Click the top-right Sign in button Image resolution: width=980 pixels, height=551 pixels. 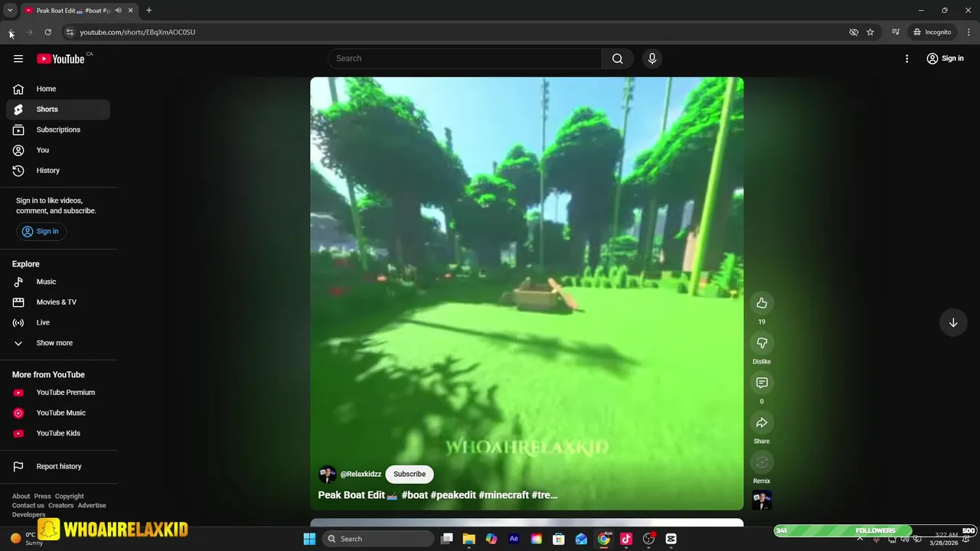pyautogui.click(x=945, y=59)
